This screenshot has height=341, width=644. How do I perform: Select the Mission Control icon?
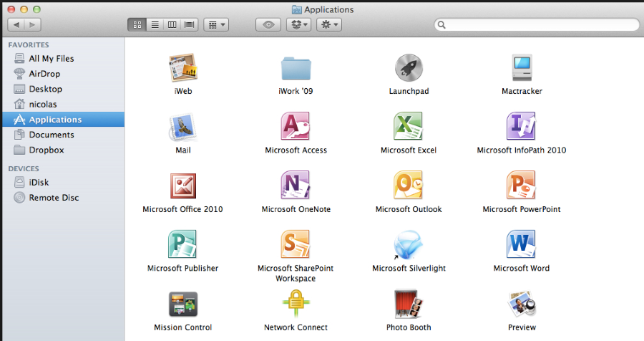tap(183, 304)
